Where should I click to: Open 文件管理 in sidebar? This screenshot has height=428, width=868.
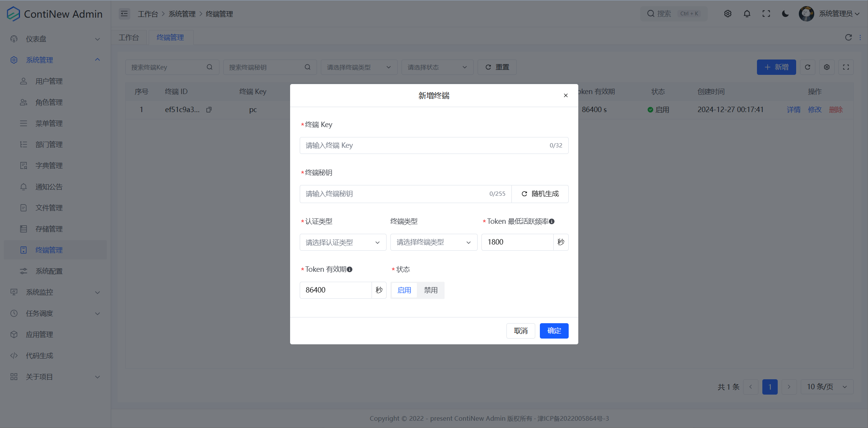(x=55, y=208)
